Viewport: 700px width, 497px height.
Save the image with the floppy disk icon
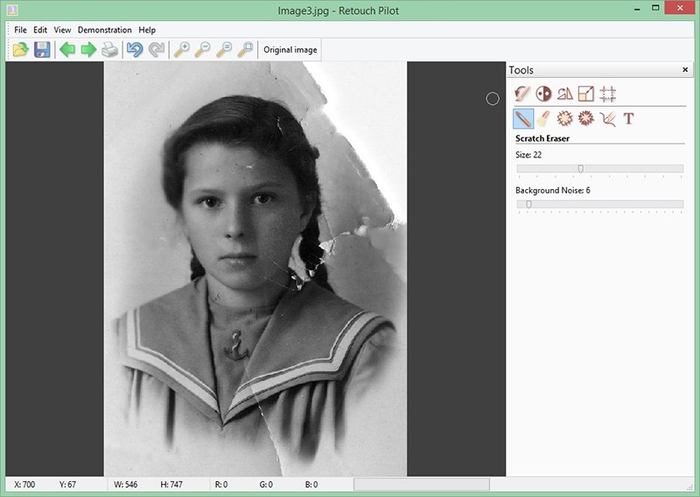pyautogui.click(x=42, y=50)
